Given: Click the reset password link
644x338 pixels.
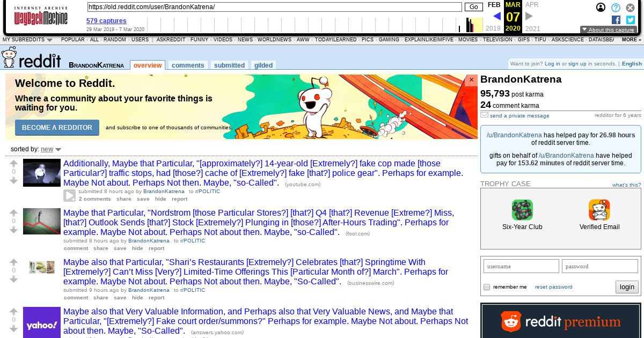Looking at the screenshot, I should (553, 287).
